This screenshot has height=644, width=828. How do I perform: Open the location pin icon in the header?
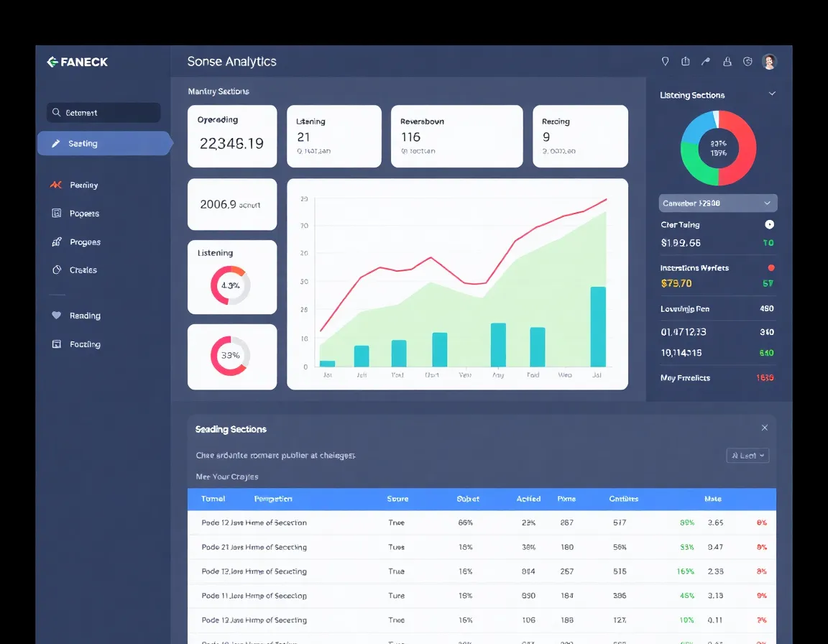pyautogui.click(x=665, y=61)
